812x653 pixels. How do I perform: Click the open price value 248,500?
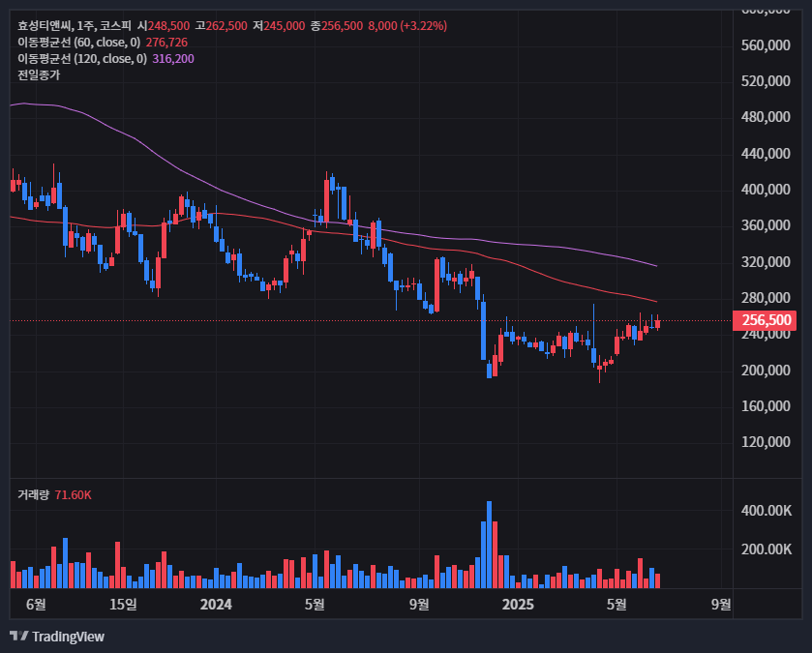coord(168,26)
